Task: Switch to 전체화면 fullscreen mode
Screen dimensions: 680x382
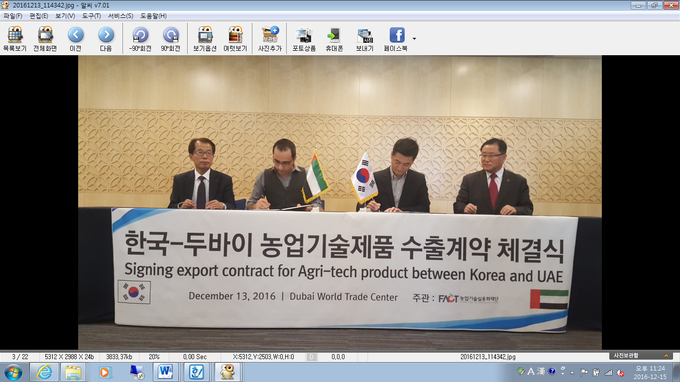Action: point(45,39)
